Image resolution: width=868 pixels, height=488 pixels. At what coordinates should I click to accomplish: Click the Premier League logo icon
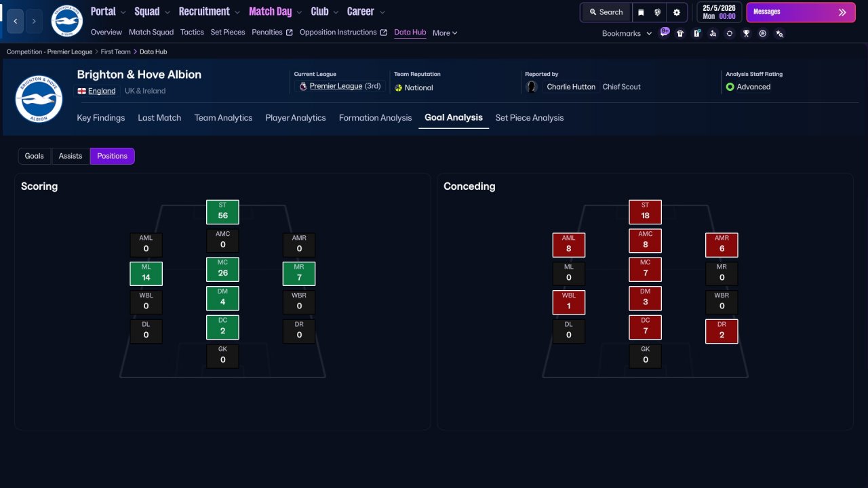[x=302, y=87]
